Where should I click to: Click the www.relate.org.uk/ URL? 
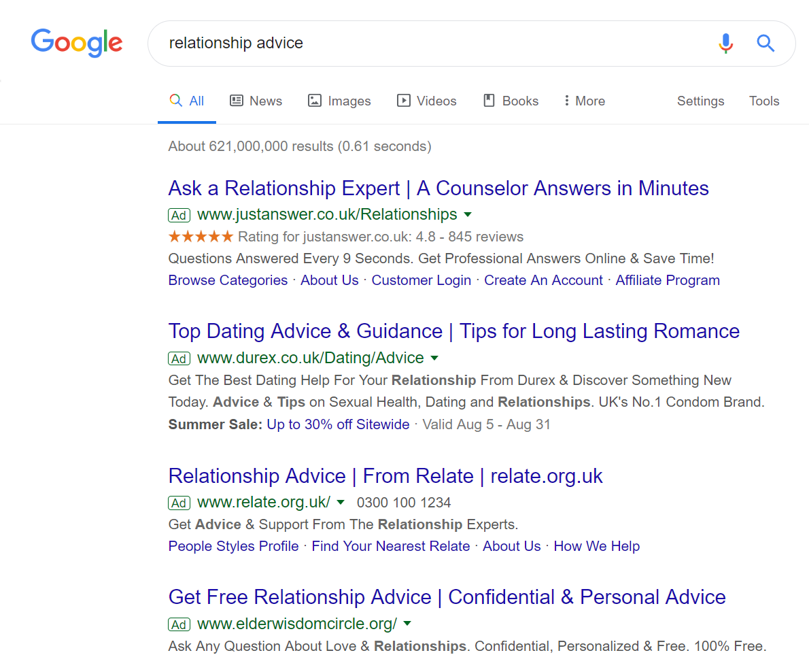[264, 502]
